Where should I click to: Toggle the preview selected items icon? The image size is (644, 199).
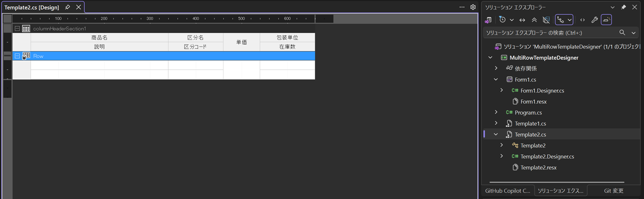click(x=606, y=20)
